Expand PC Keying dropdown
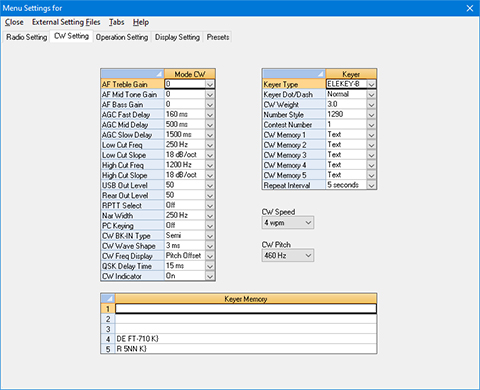Screen dimensions: 480x390 tap(210, 226)
